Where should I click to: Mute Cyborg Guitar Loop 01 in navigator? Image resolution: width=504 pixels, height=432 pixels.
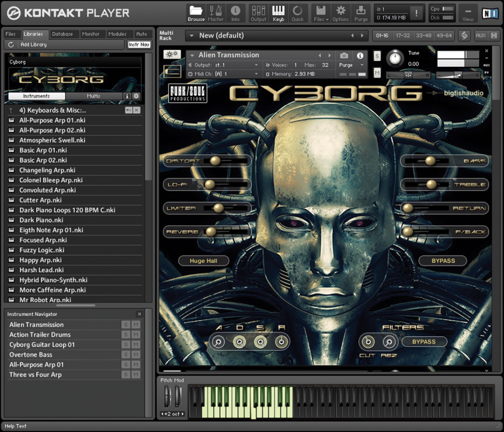pos(136,345)
